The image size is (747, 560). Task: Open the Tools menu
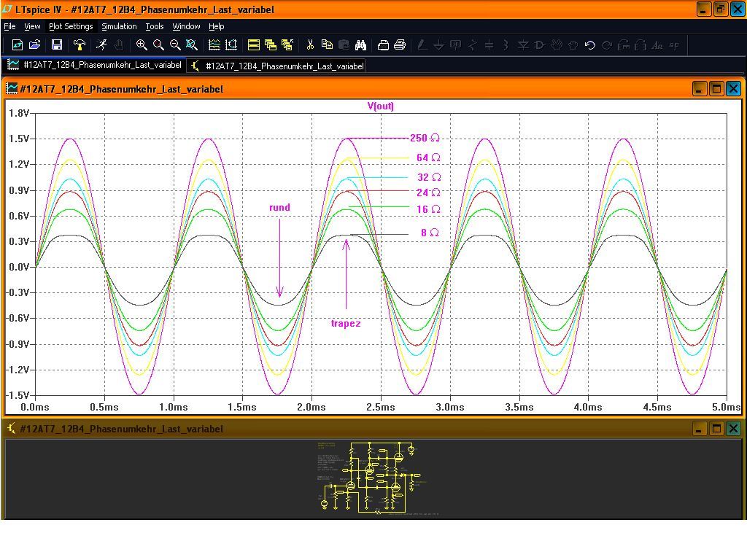pos(155,26)
